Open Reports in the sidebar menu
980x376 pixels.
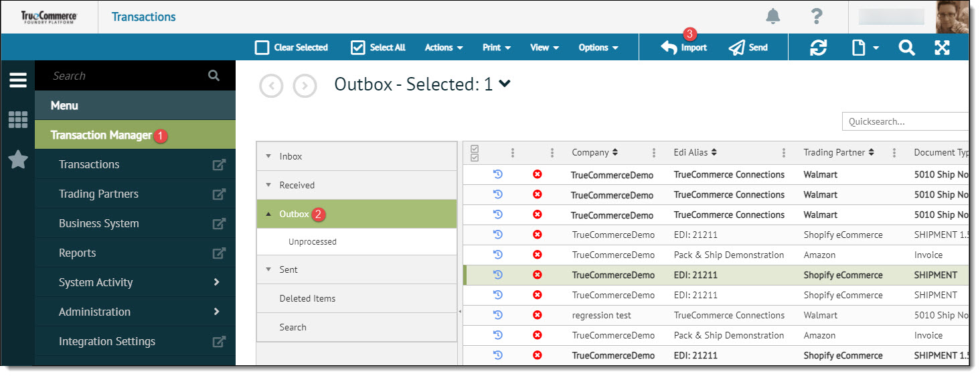click(78, 253)
